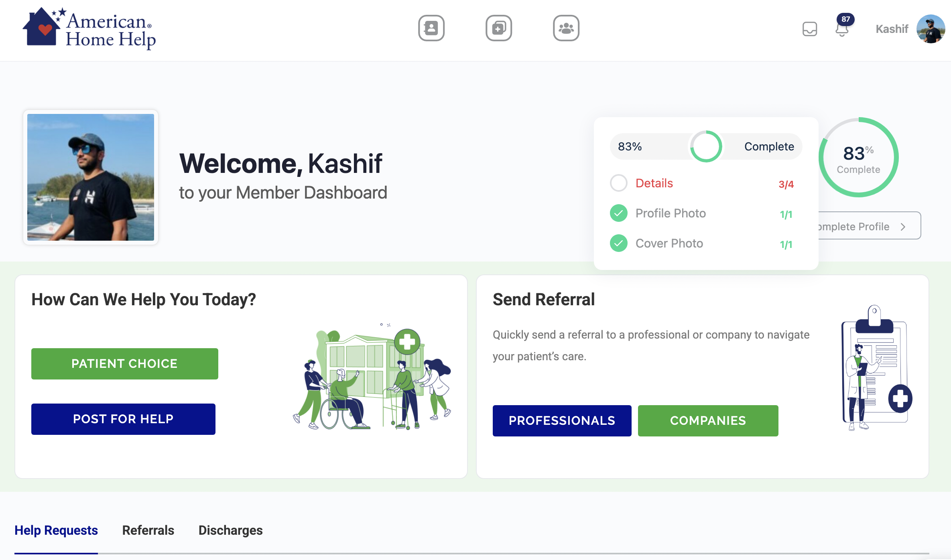The image size is (951, 560).
Task: Select the unchecked Details completion circle
Action: coord(618,183)
